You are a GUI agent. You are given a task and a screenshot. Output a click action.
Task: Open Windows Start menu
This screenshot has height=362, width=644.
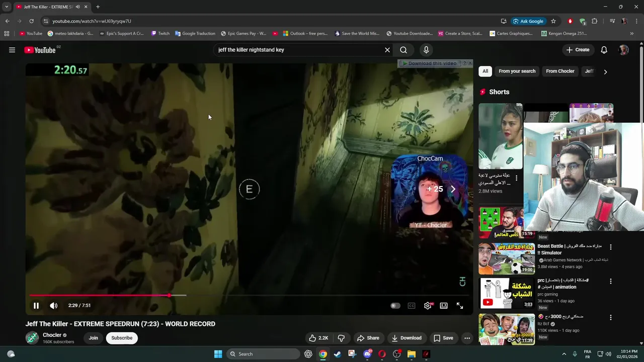[218, 354]
